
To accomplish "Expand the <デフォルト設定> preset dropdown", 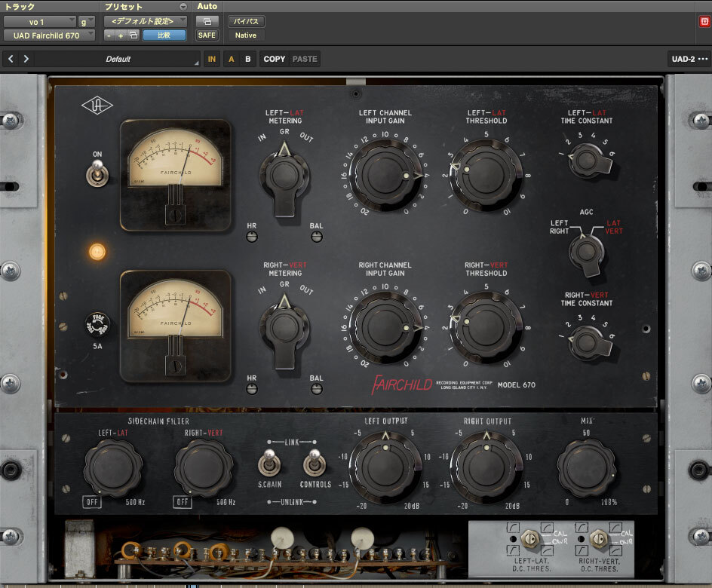I will (145, 21).
